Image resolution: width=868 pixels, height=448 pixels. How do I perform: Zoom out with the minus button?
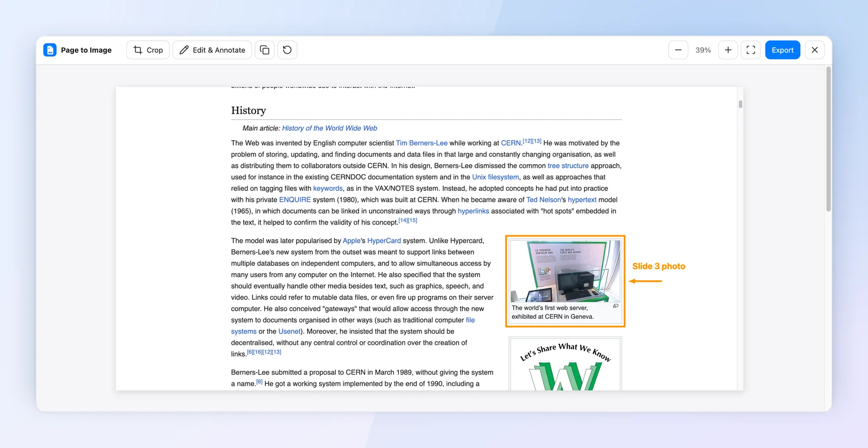click(x=678, y=50)
